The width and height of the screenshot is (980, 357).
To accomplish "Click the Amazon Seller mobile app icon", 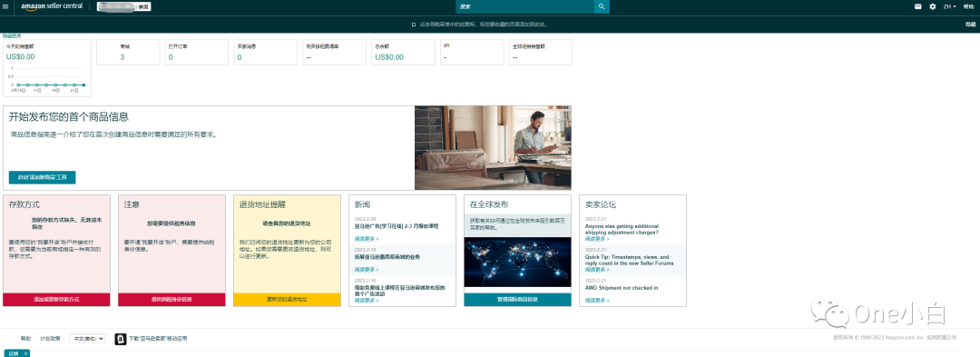I will point(121,338).
